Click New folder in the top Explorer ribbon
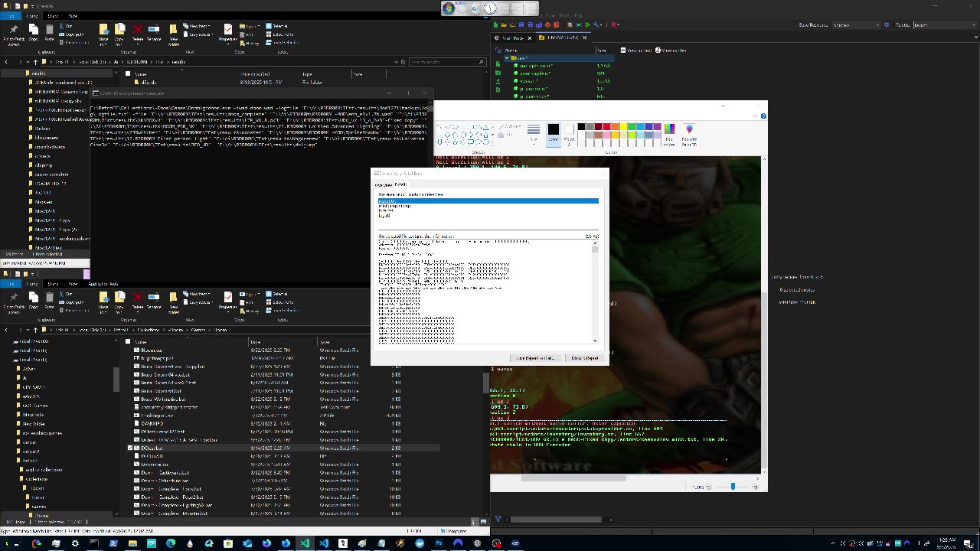The image size is (980, 551). tap(174, 34)
